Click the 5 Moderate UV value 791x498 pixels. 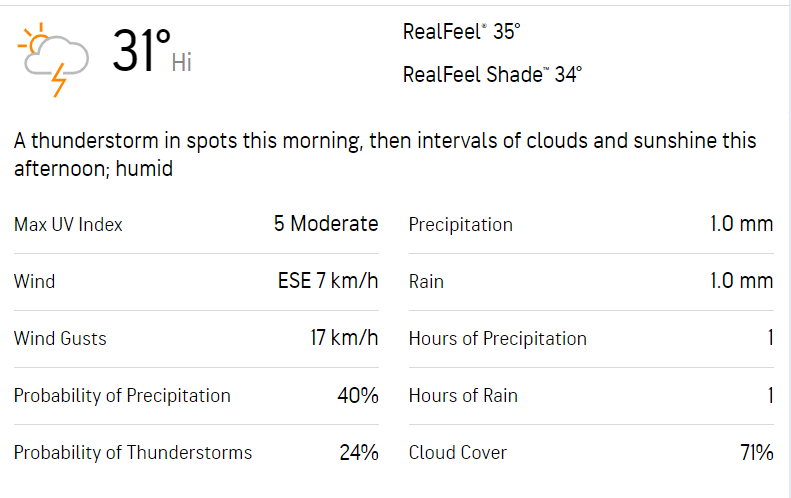pos(326,224)
